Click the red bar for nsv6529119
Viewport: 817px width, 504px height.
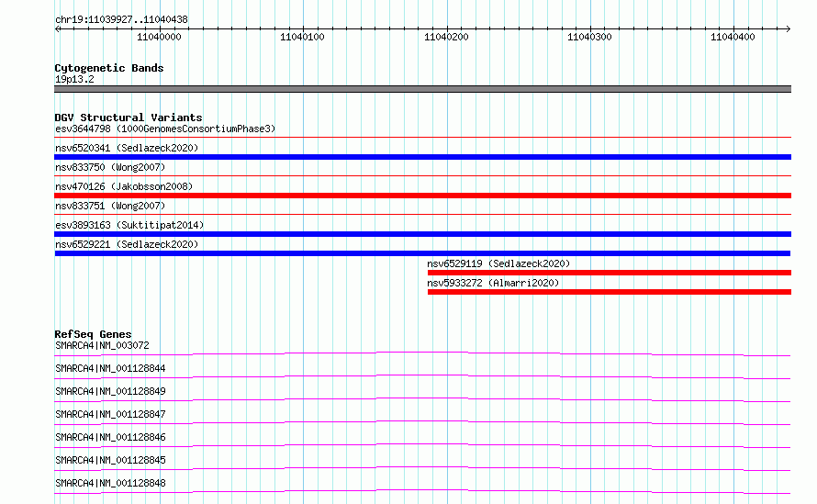coord(610,273)
